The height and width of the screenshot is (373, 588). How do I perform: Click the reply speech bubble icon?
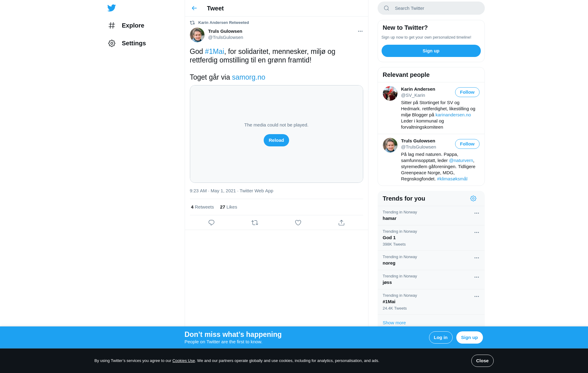click(211, 223)
